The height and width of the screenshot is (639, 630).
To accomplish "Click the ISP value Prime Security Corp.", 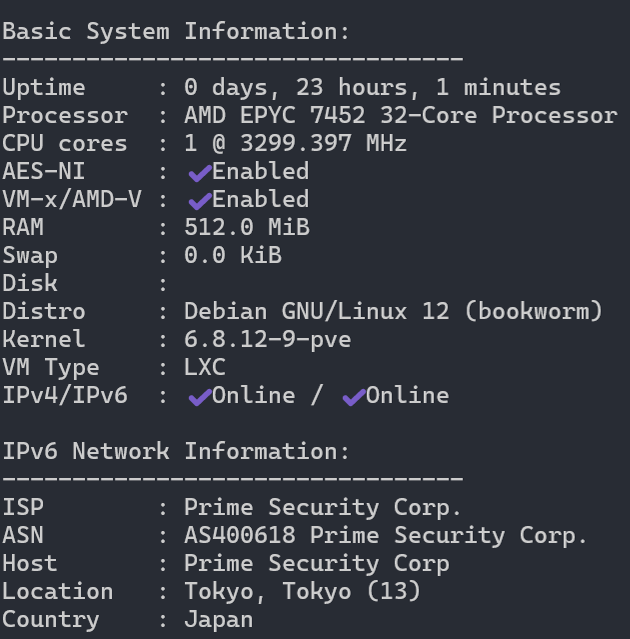I will click(323, 507).
